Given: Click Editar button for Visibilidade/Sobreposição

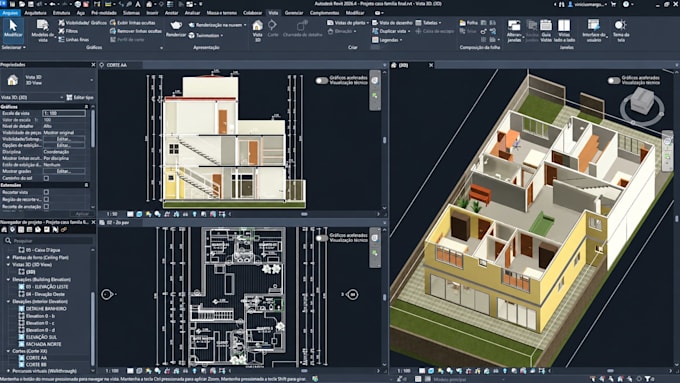Looking at the screenshot, I should [64, 139].
